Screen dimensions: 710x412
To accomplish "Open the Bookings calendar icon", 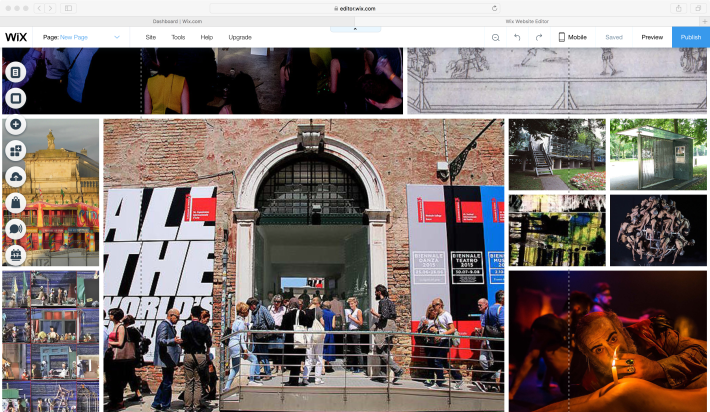I will pos(15,255).
